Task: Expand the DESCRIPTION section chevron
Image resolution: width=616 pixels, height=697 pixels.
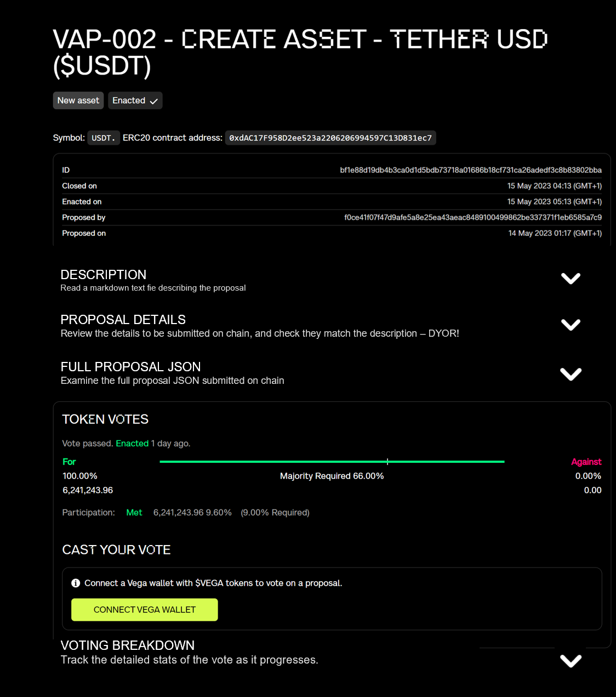Action: [571, 278]
